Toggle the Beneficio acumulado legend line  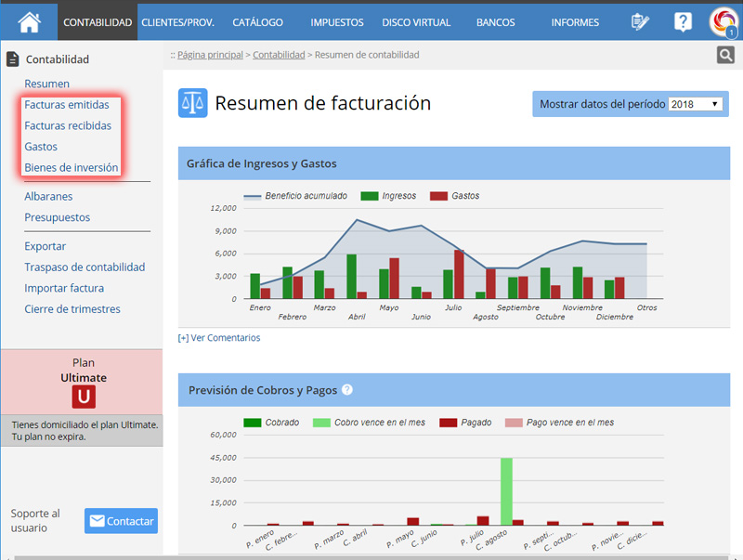[253, 196]
